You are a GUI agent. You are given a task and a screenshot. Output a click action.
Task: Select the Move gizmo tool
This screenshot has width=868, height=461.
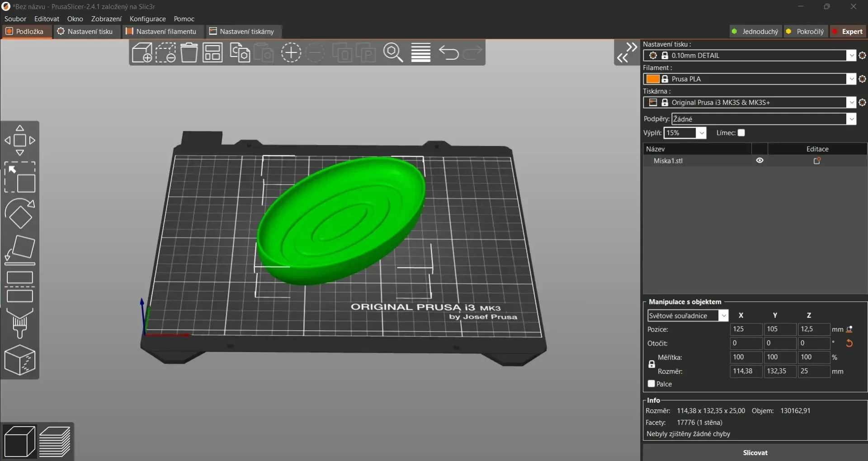[20, 140]
